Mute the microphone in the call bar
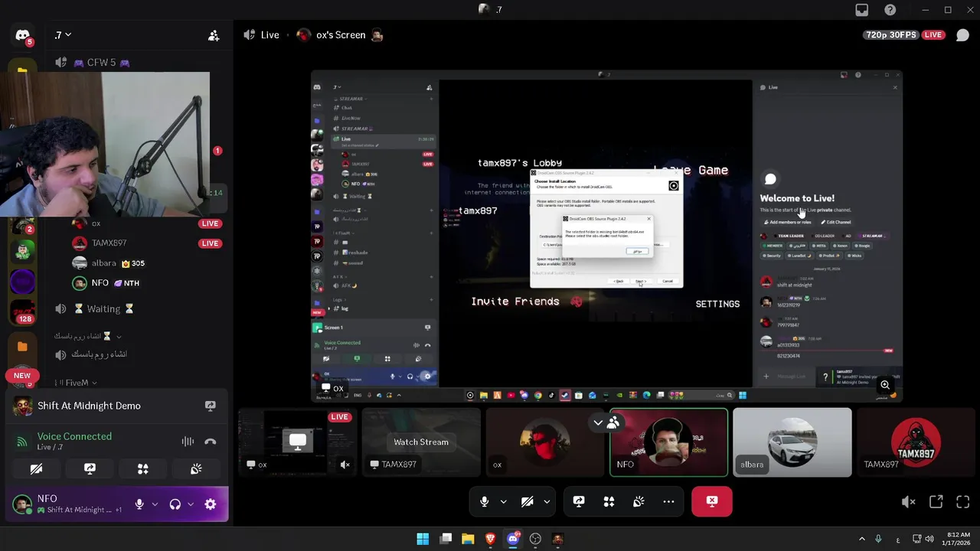Screen dimensions: 980x551 [x=484, y=502]
